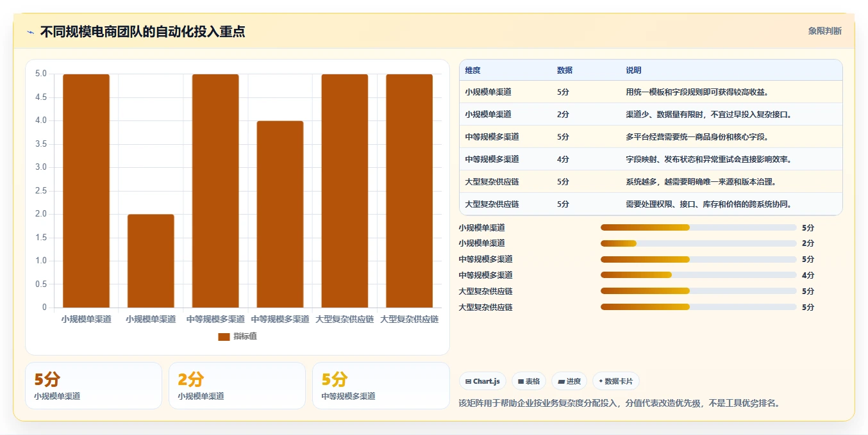Click the 数据卡片 chip
868x435 pixels.
[x=615, y=381]
